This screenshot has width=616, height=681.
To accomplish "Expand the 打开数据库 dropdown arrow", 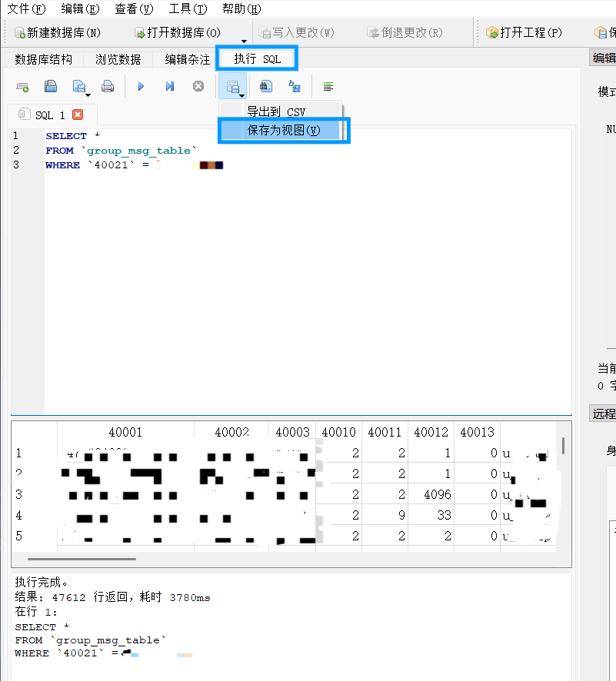I will point(244,41).
